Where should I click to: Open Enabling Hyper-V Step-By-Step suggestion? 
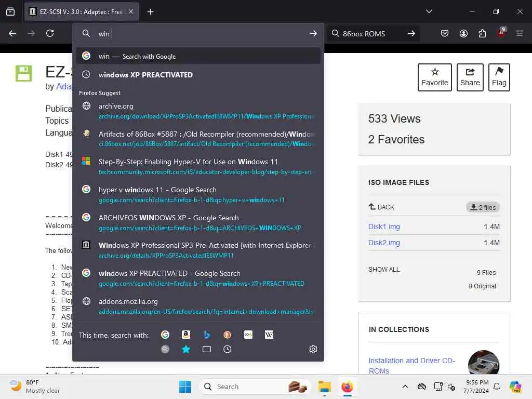pos(198,167)
